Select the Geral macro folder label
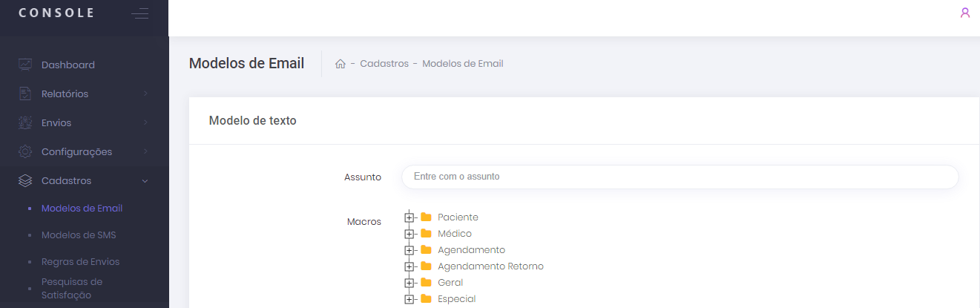This screenshot has height=308, width=980. 450,283
